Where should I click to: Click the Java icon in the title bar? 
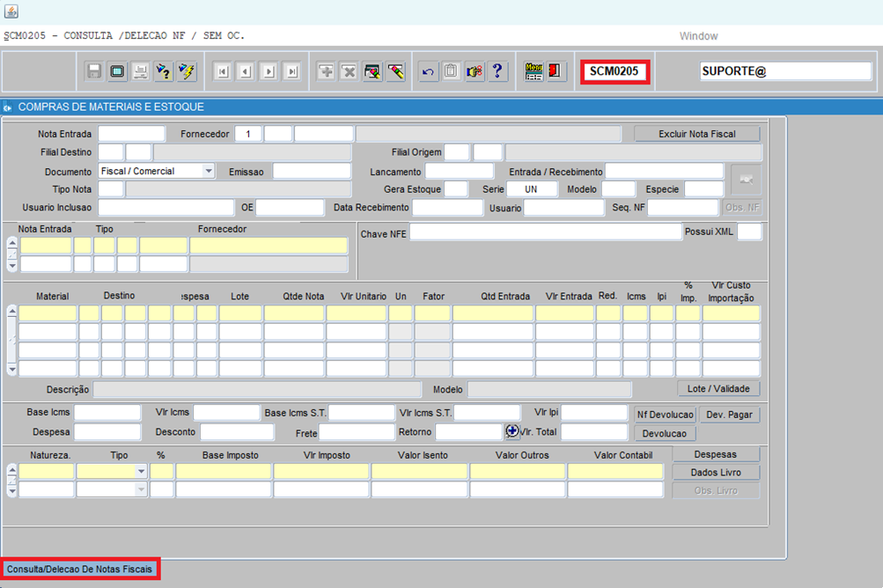pyautogui.click(x=11, y=11)
